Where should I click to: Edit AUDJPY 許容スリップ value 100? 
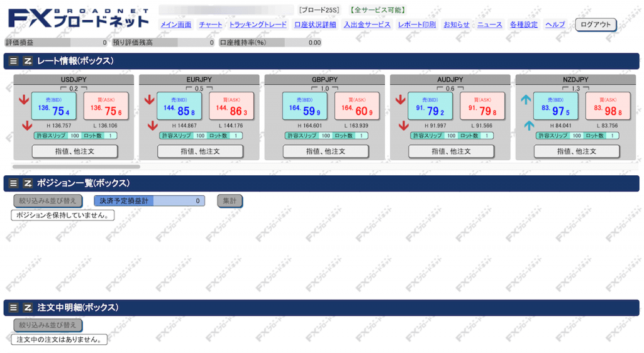coord(450,136)
